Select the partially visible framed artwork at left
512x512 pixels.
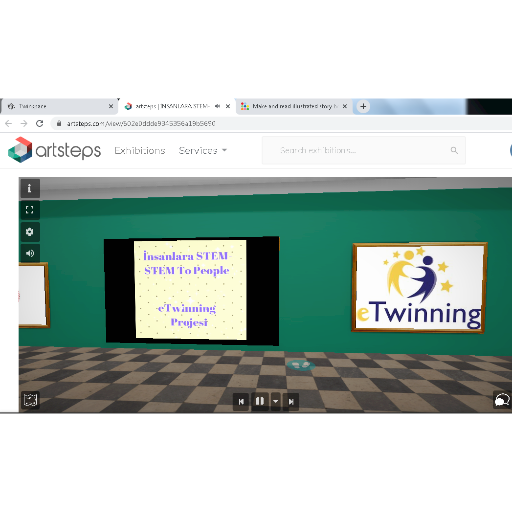[34, 295]
